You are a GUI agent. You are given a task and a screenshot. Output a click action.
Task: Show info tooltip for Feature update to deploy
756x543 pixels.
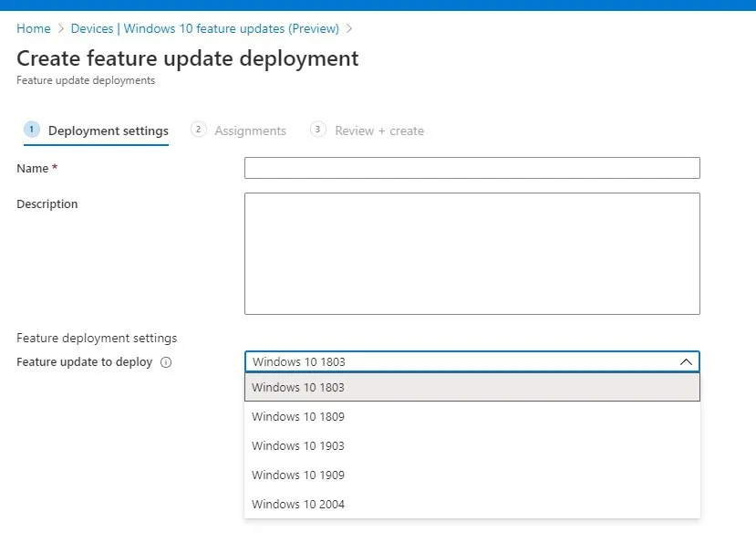[x=166, y=362]
